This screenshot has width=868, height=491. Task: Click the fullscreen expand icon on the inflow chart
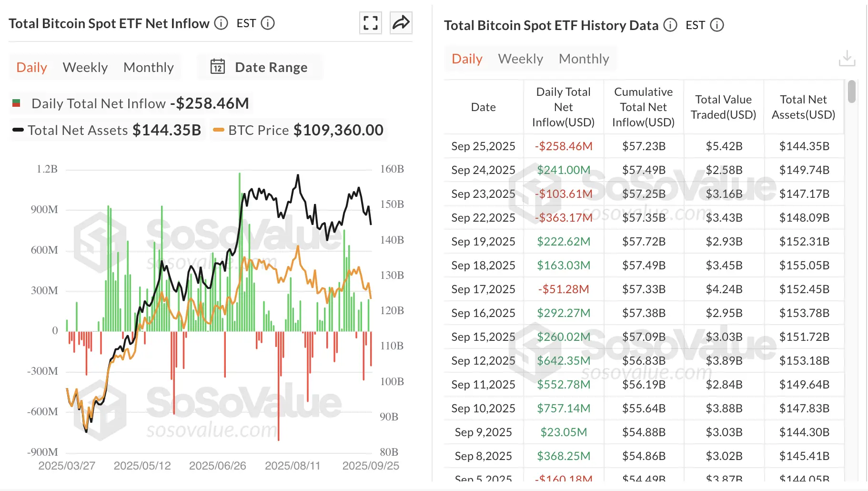tap(370, 22)
